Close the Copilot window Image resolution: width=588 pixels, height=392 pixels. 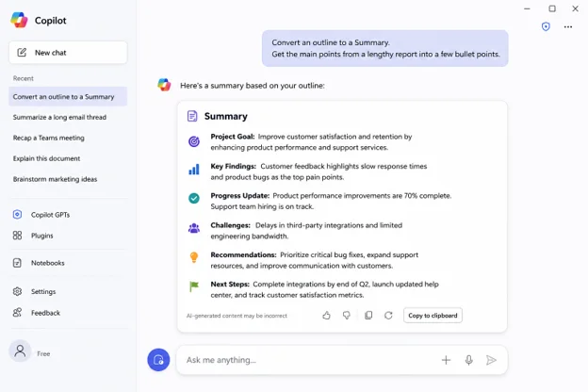575,8
